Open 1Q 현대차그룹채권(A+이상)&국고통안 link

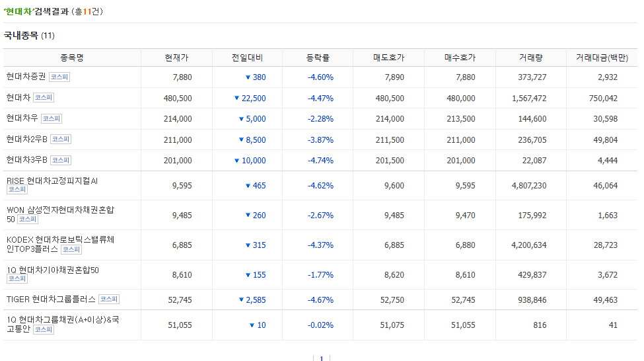63,324
